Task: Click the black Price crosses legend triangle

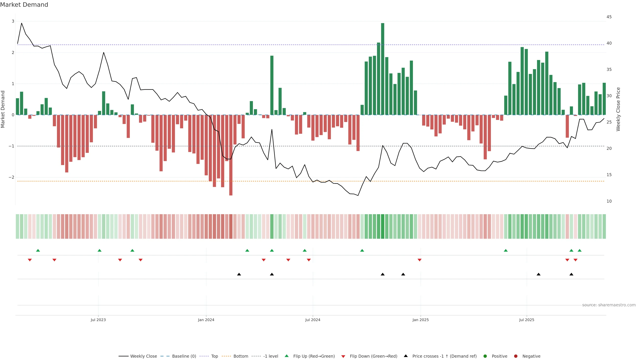Action: pos(406,356)
